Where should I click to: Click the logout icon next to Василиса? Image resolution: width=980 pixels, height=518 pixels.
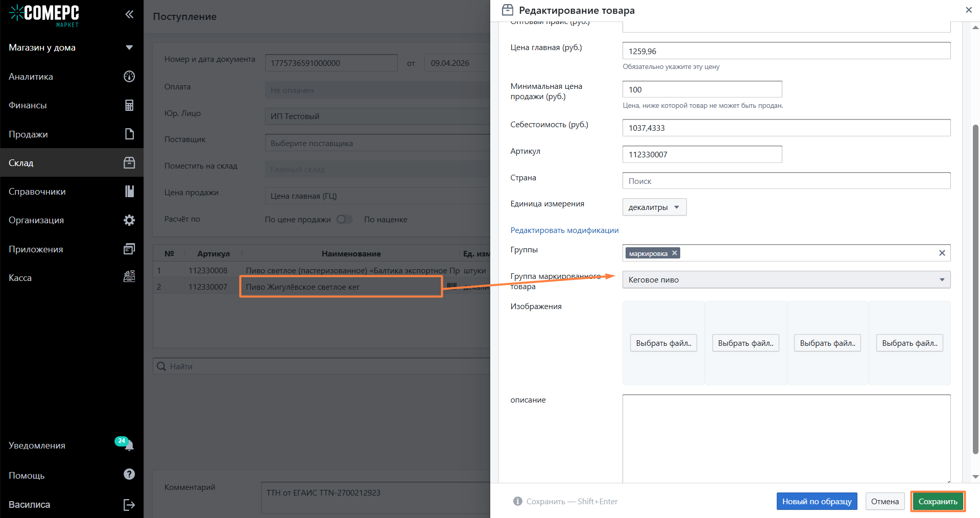(x=129, y=505)
